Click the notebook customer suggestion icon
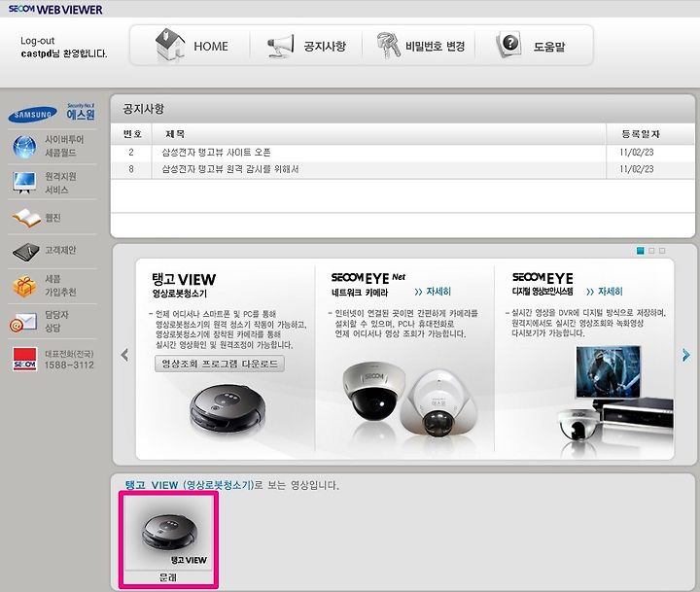This screenshot has width=700, height=592. 25,252
